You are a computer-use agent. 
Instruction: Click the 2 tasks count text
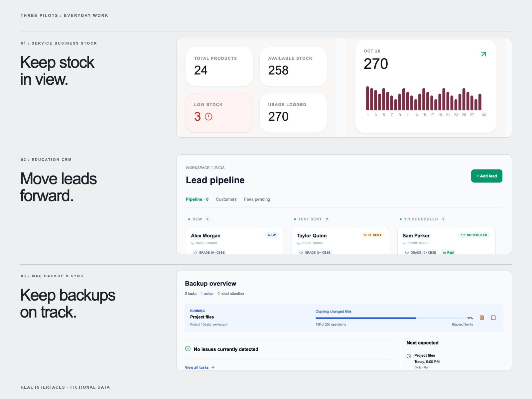pyautogui.click(x=191, y=294)
